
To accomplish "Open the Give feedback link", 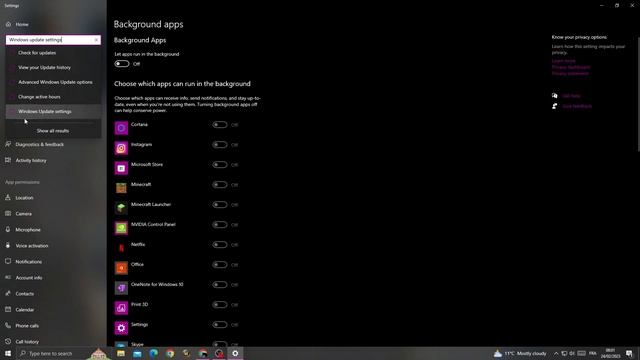I will 577,106.
